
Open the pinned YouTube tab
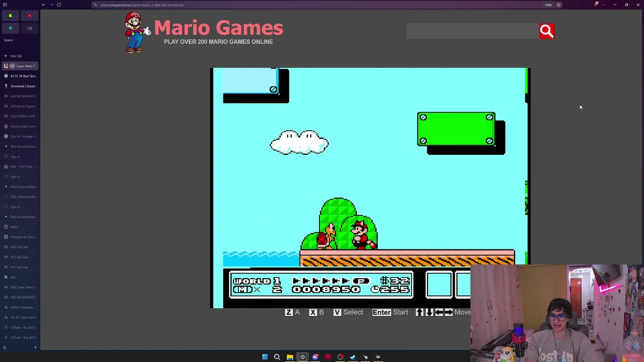pyautogui.click(x=30, y=16)
